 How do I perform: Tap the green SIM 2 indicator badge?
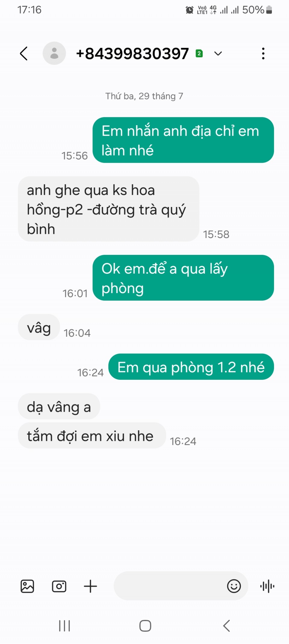pos(199,54)
